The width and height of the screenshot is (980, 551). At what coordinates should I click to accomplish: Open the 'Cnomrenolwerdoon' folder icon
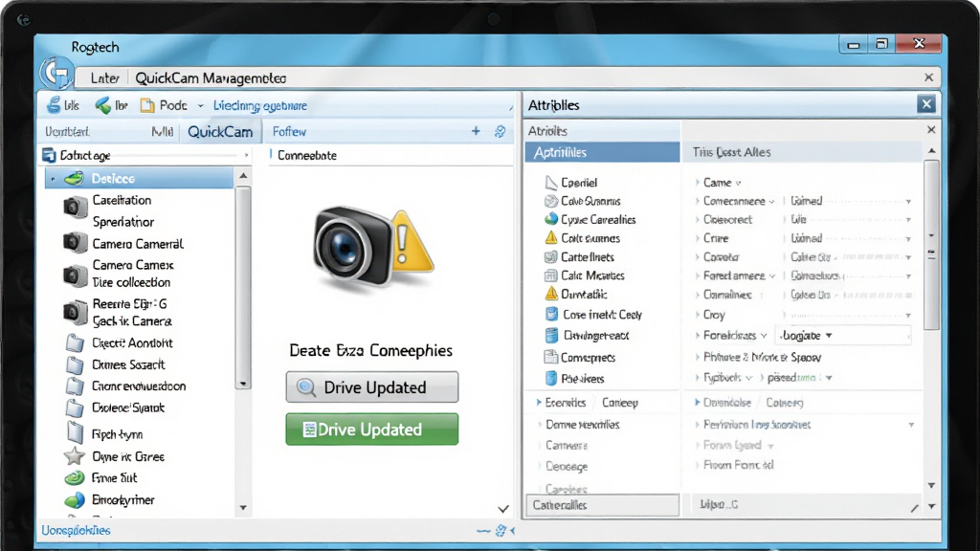pyautogui.click(x=75, y=386)
